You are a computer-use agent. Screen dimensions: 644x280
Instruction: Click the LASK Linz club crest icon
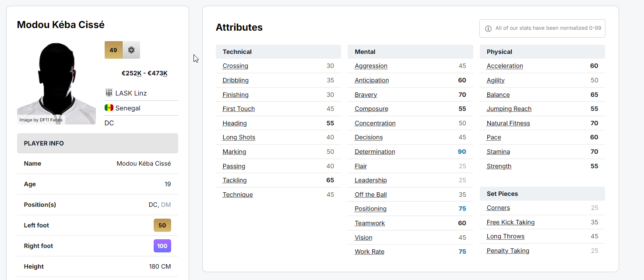point(109,93)
